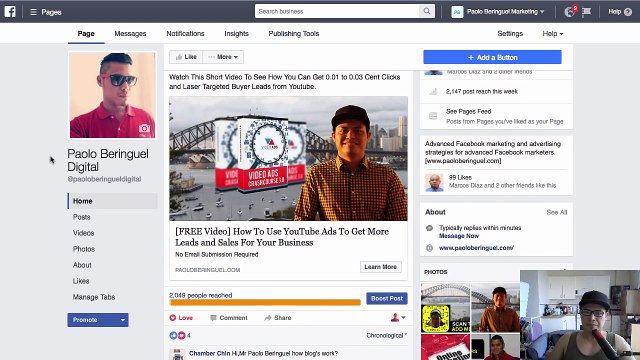Open the Messages tab
The image size is (640, 360).
(x=130, y=34)
